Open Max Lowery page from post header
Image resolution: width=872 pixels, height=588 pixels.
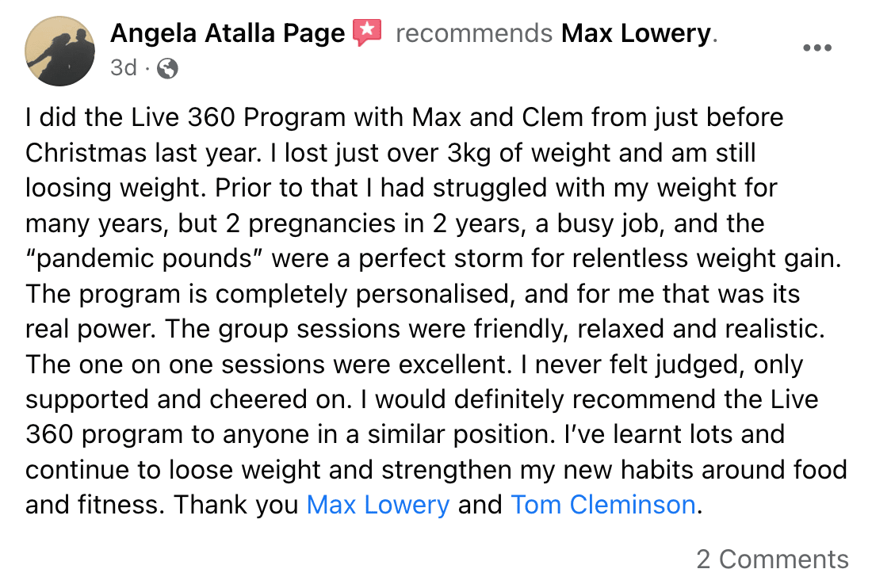[x=637, y=32]
